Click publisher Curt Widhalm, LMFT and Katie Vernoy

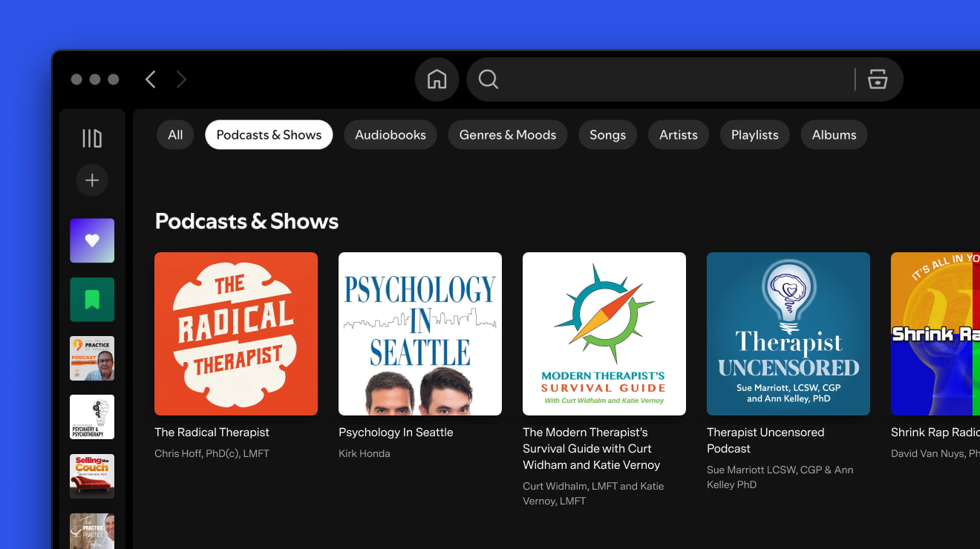593,493
